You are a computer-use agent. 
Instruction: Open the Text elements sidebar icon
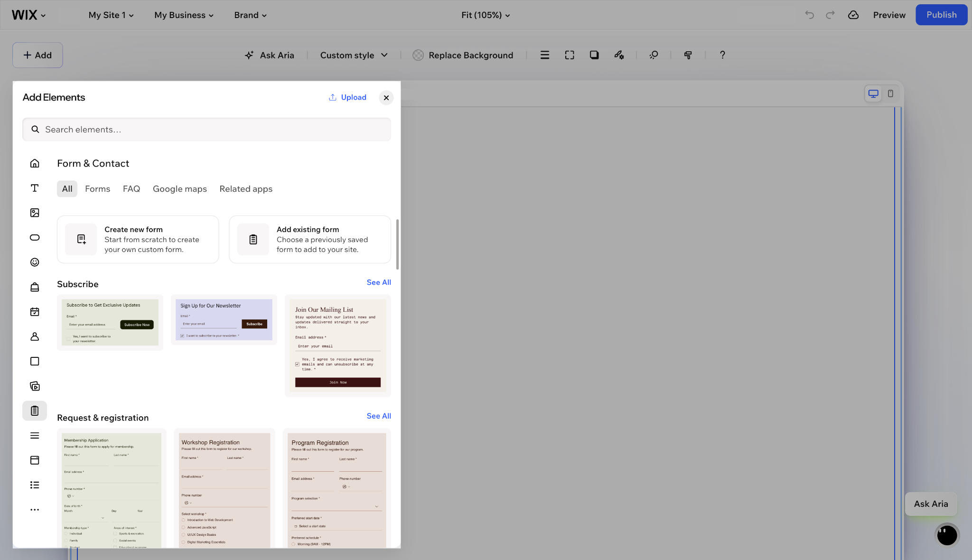pyautogui.click(x=35, y=188)
